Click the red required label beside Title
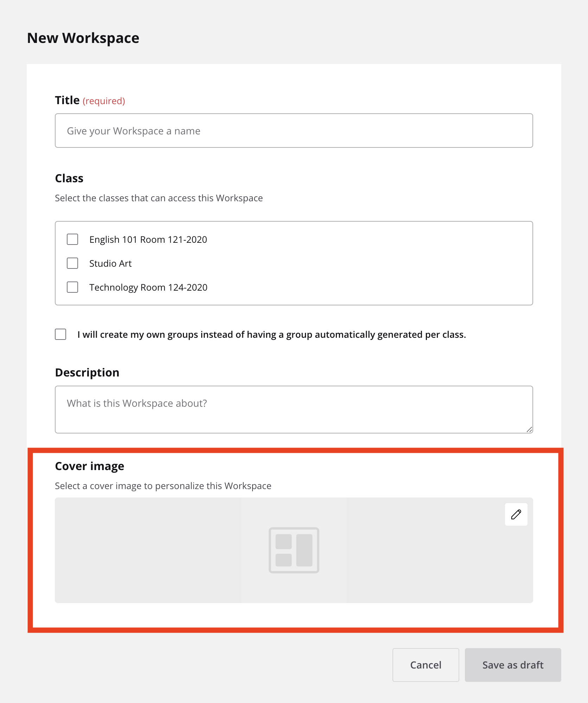This screenshot has height=703, width=588. [x=104, y=101]
